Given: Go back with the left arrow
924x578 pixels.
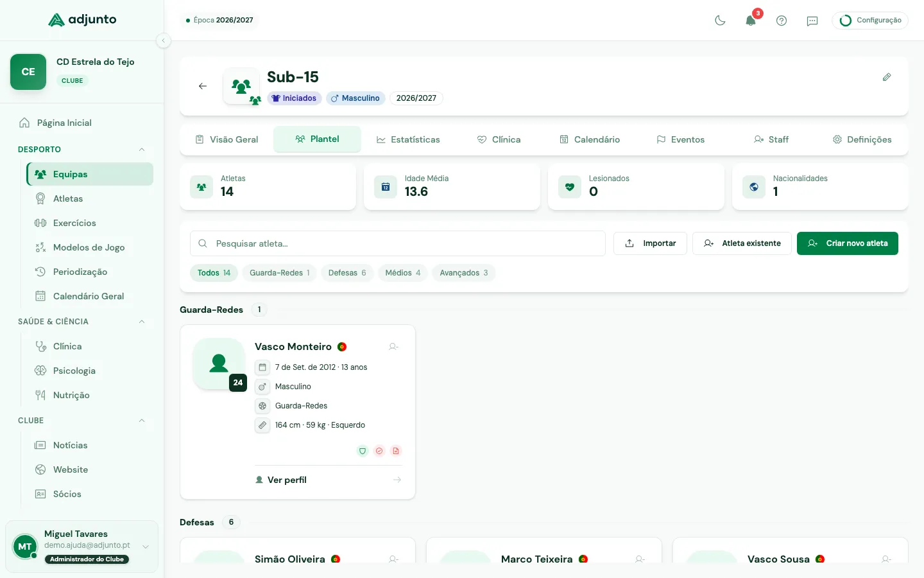Looking at the screenshot, I should [x=203, y=86].
